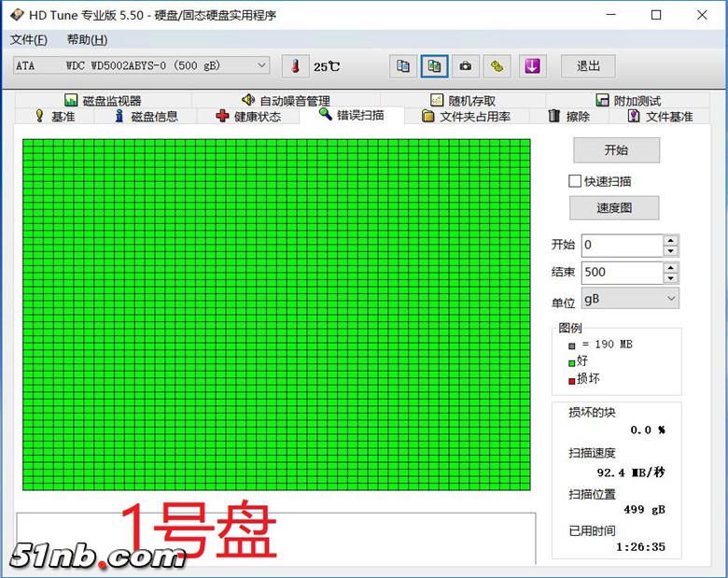This screenshot has width=728, height=578.
Task: Open the 帮助(H) menu
Action: tap(87, 39)
